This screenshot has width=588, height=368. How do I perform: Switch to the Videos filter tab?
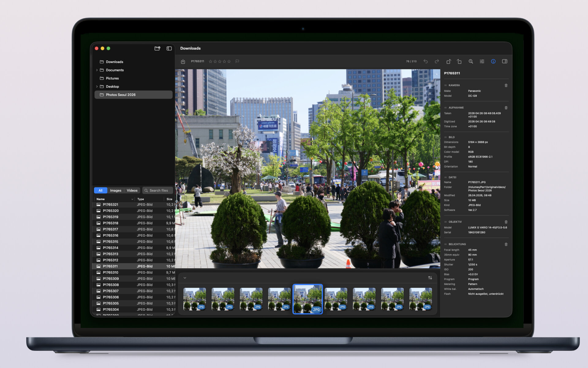[132, 190]
